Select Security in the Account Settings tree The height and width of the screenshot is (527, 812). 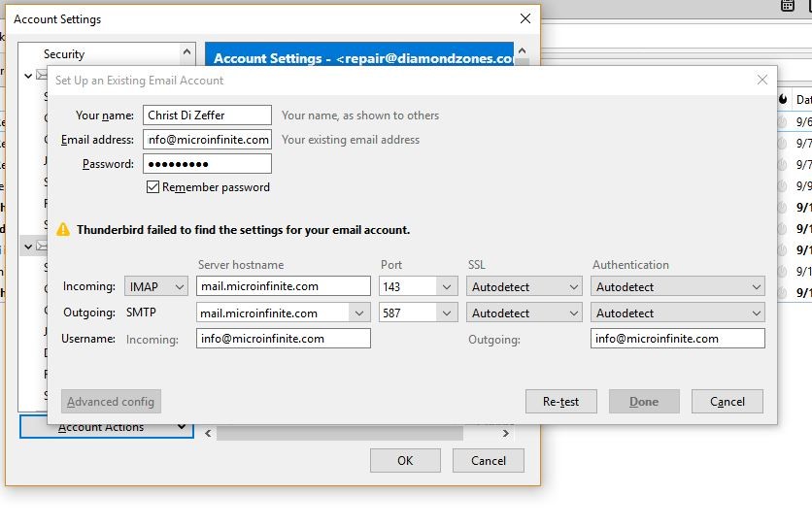click(x=64, y=53)
